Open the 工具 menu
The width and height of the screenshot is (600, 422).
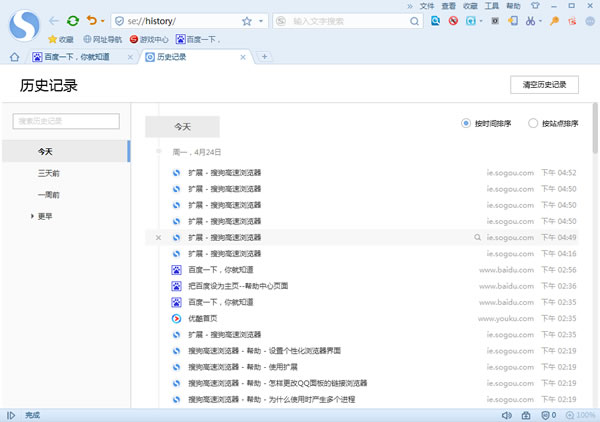click(x=492, y=6)
